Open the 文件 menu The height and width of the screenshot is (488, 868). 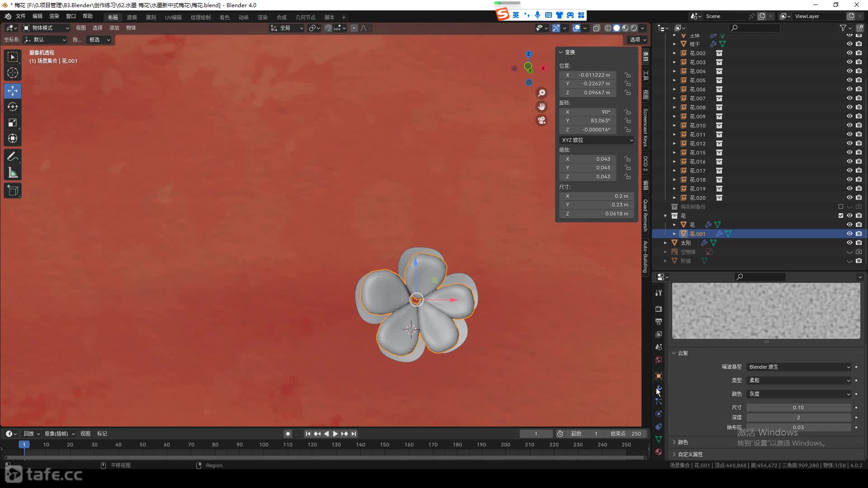(21, 16)
